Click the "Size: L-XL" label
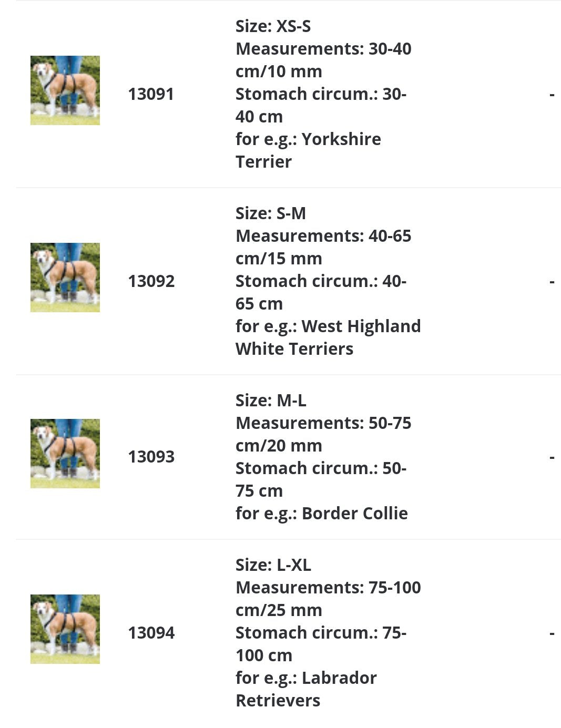 click(x=273, y=565)
